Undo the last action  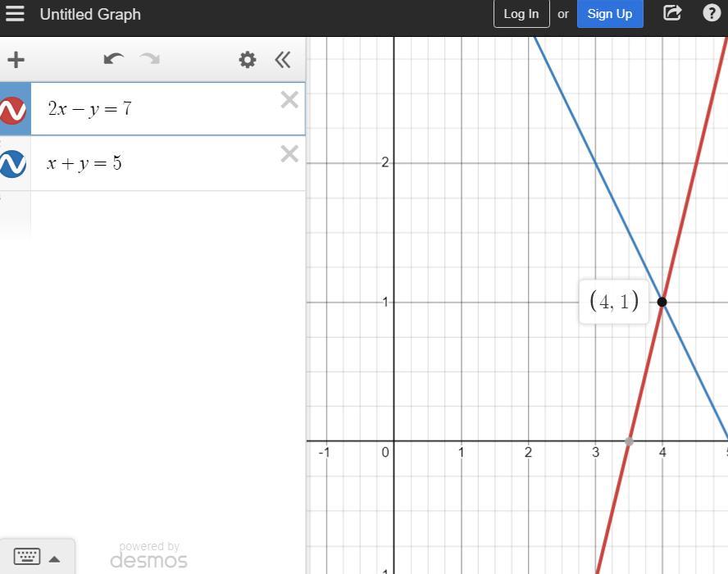pos(114,59)
